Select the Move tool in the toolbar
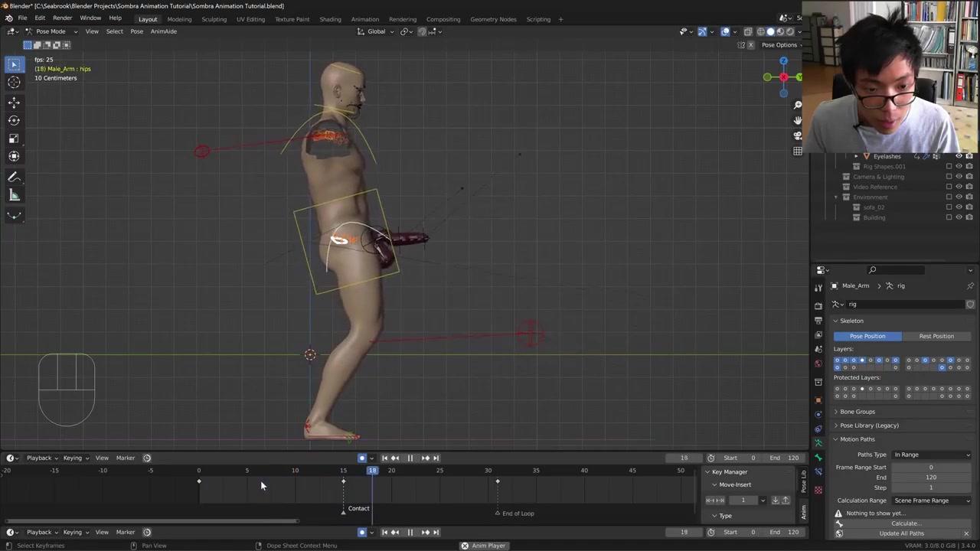 pos(14,102)
